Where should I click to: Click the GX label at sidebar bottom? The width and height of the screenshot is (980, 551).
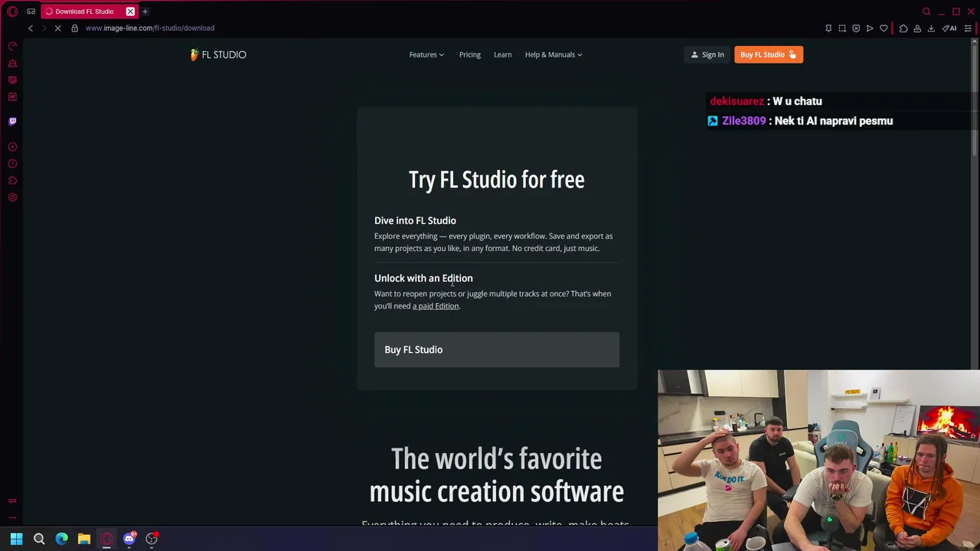[12, 500]
